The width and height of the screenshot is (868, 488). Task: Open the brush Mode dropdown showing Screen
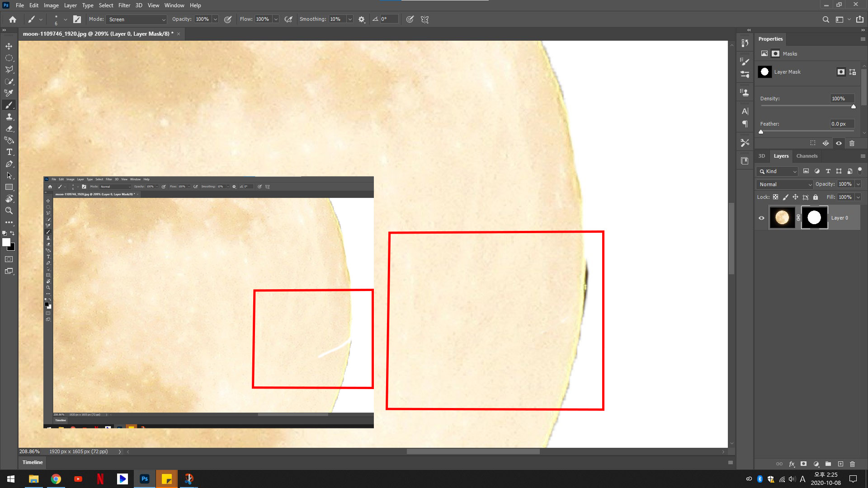point(137,19)
